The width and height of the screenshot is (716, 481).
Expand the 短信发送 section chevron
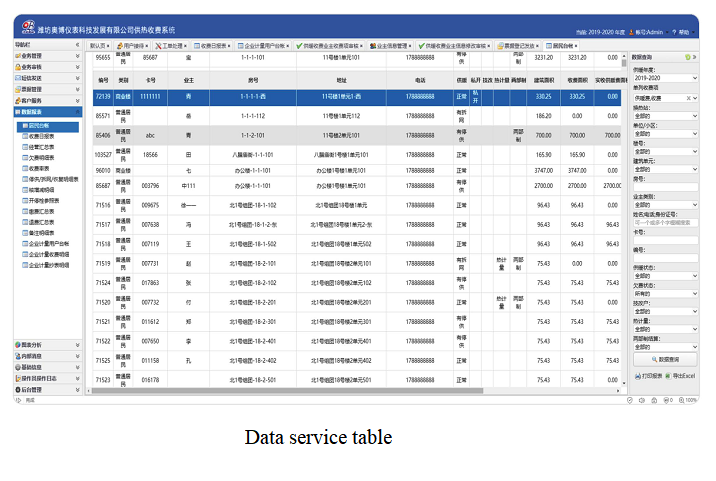point(78,78)
